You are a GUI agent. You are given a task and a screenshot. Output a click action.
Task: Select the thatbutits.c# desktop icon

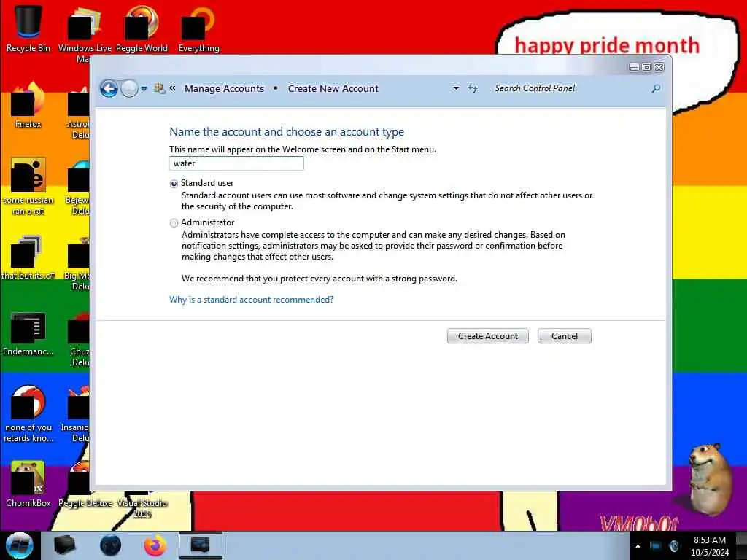pyautogui.click(x=28, y=256)
